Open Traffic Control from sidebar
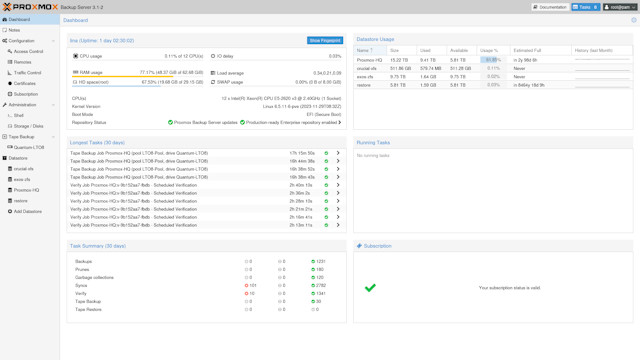 tap(27, 73)
